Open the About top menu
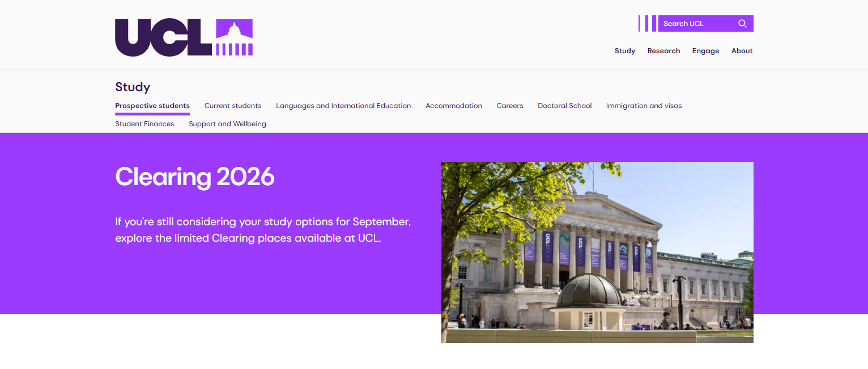868x369 pixels. (x=742, y=51)
